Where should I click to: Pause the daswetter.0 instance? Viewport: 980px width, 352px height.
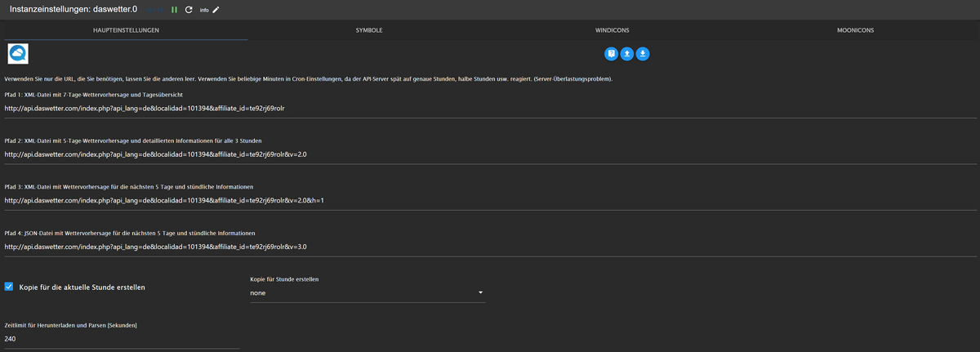click(x=174, y=10)
